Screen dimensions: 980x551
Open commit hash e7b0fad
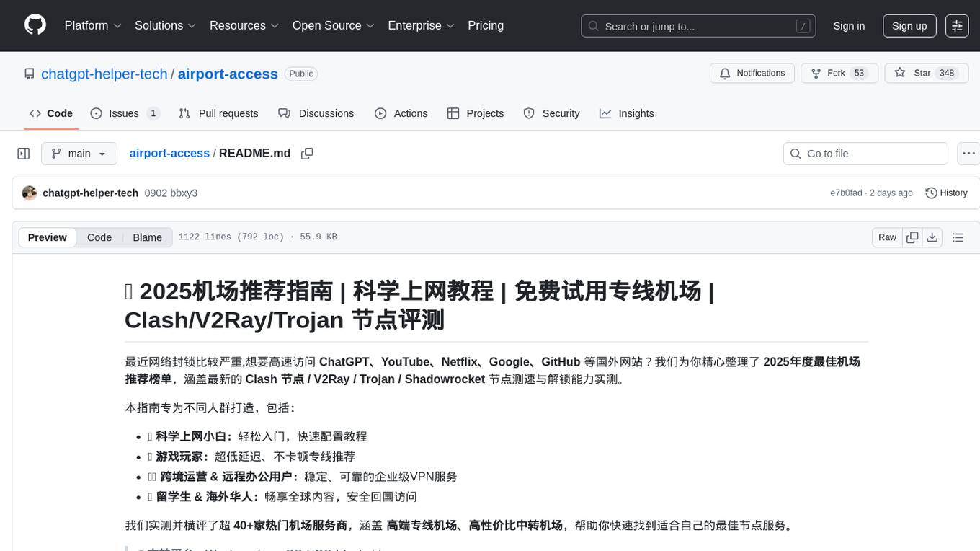click(846, 193)
